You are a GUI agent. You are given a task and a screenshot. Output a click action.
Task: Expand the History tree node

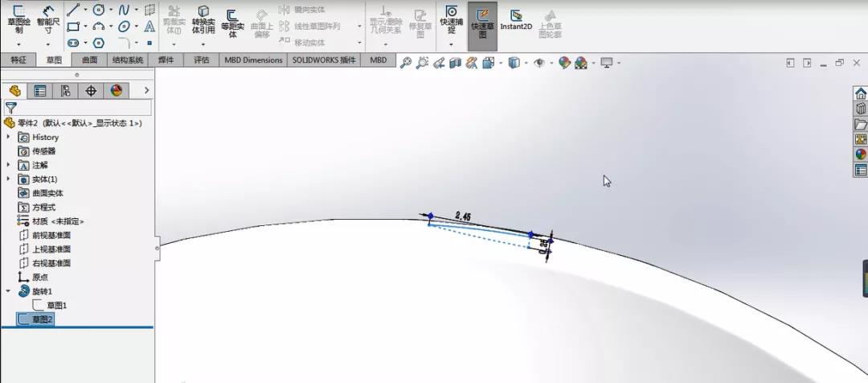pyautogui.click(x=8, y=137)
